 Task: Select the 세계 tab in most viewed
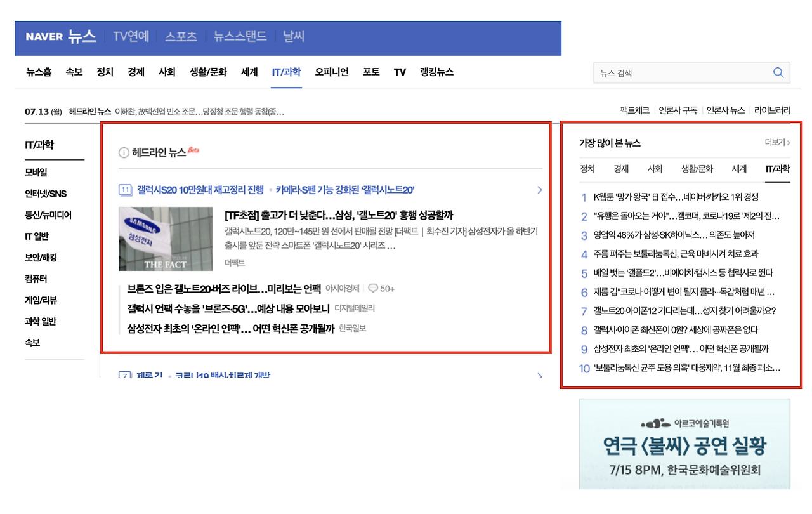739,169
